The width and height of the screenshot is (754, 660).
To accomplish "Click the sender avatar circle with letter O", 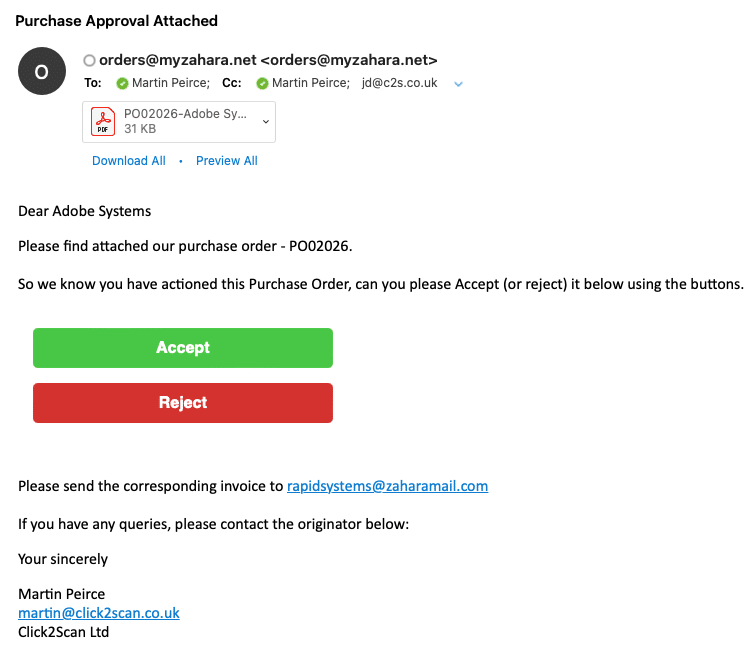I will pyautogui.click(x=42, y=71).
